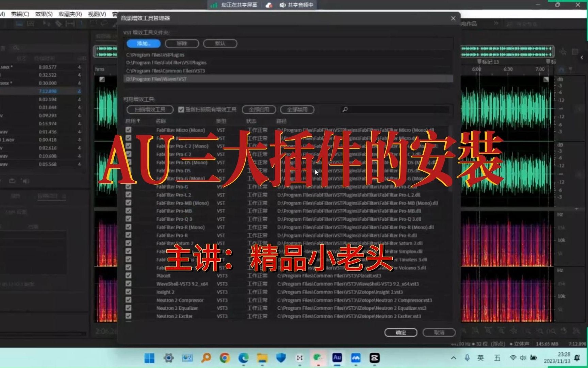Open the taskbar search magnifier

206,358
